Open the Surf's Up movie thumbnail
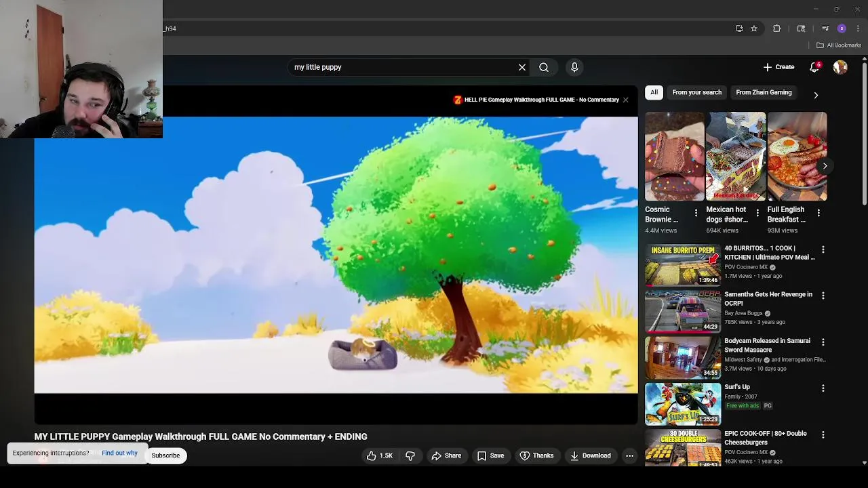The height and width of the screenshot is (488, 868). point(683,403)
